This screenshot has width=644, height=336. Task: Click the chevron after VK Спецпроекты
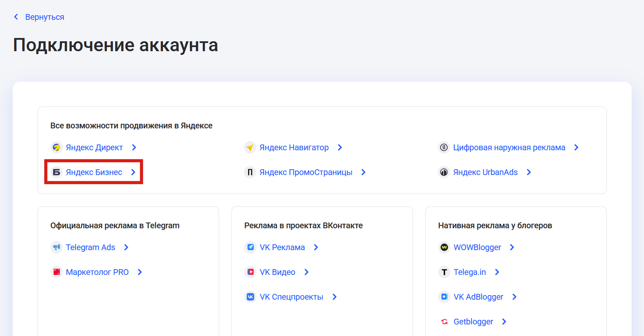tap(335, 297)
